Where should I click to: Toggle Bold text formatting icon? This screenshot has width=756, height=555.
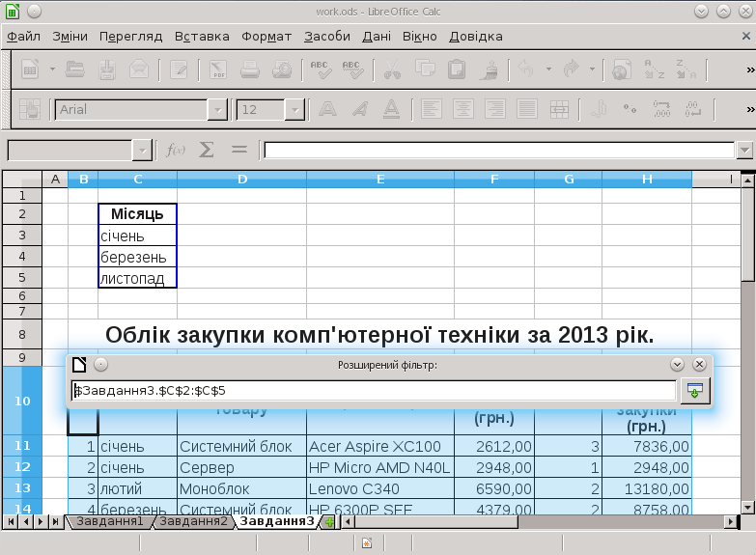pyautogui.click(x=328, y=109)
